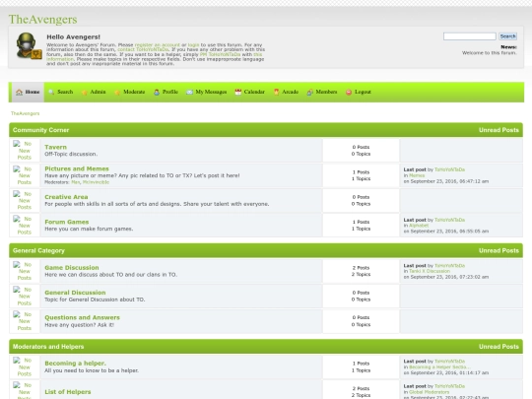The height and width of the screenshot is (399, 532).
Task: Focus the header search text field
Action: (470, 36)
